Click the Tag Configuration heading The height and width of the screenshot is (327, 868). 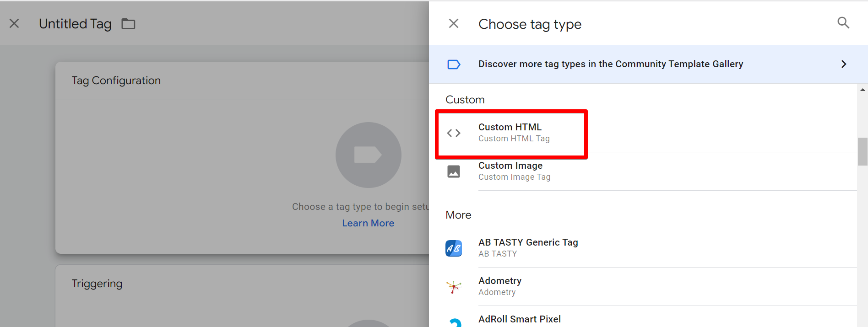pos(116,80)
